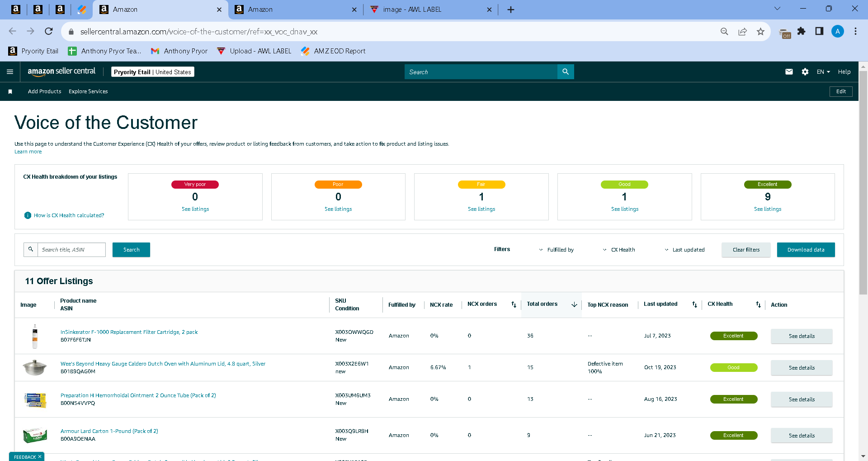Sort by NCX orders column arrows
Image resolution: width=868 pixels, height=461 pixels.
(x=514, y=304)
